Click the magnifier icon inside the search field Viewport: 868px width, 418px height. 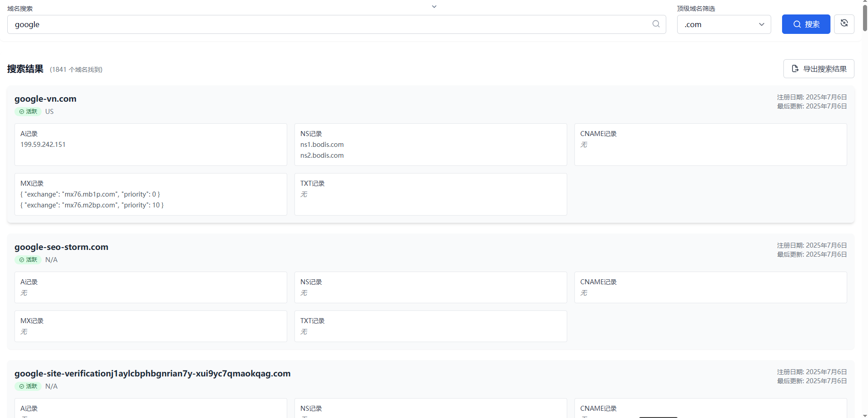coord(656,24)
